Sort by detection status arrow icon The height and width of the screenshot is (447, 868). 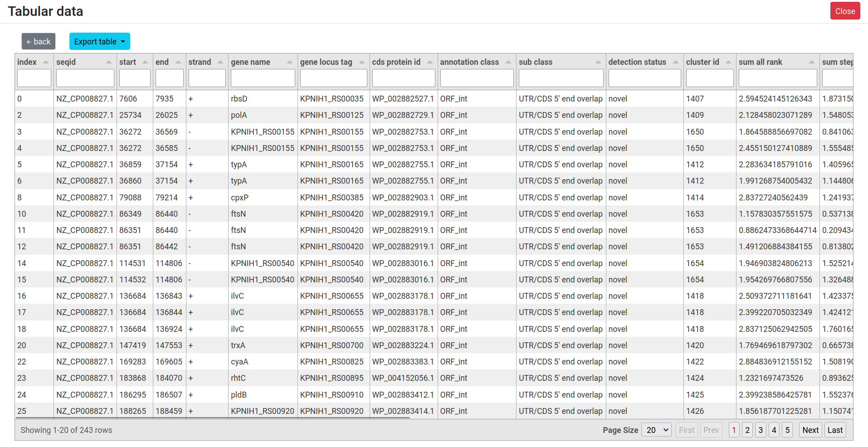click(676, 62)
